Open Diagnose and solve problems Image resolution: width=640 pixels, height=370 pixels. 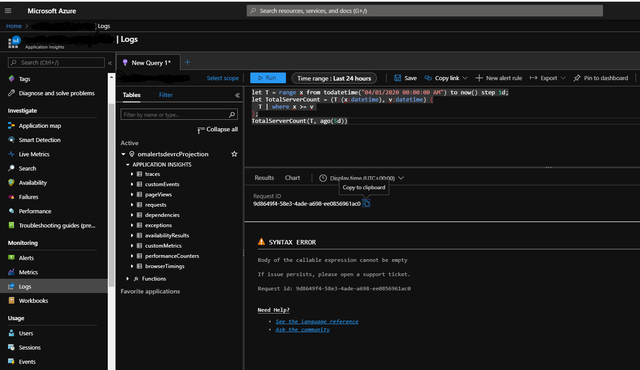[x=56, y=93]
